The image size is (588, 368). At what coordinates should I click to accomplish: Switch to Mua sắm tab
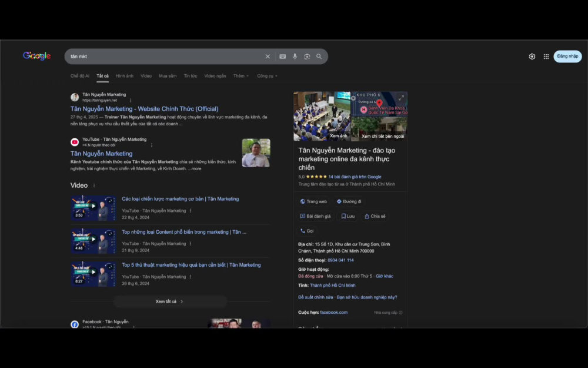point(168,76)
